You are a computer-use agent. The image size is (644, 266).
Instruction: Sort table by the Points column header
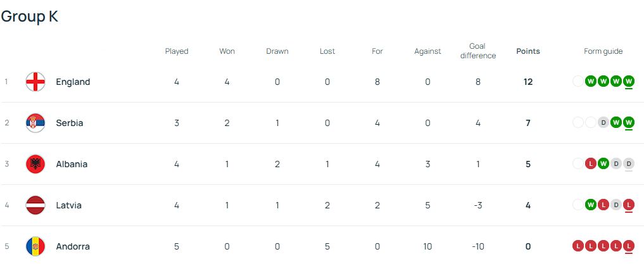coord(527,51)
